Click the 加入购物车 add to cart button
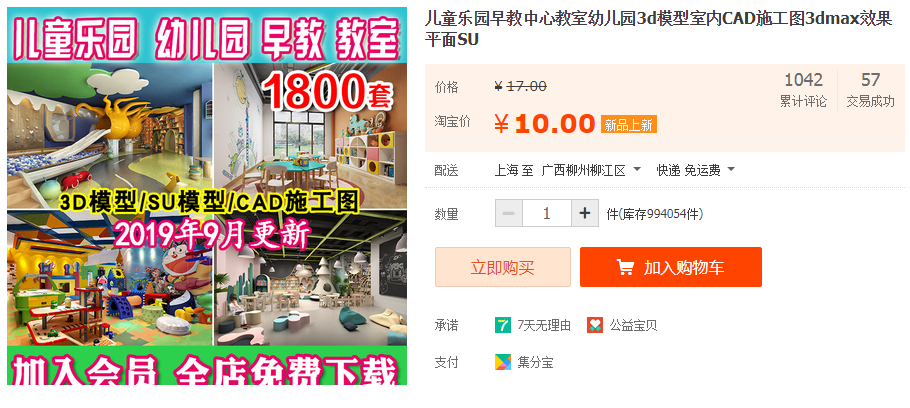Screen dimensions: 910x408 click(670, 267)
